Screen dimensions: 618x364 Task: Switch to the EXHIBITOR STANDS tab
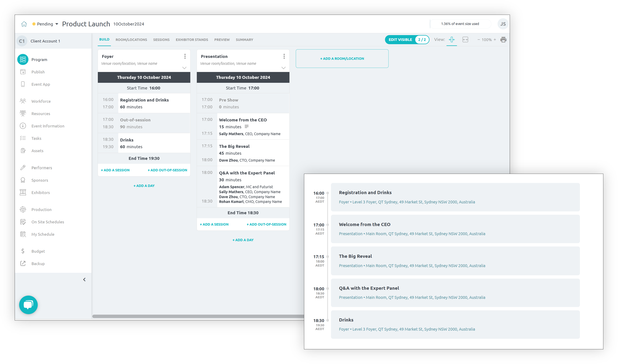coord(192,40)
